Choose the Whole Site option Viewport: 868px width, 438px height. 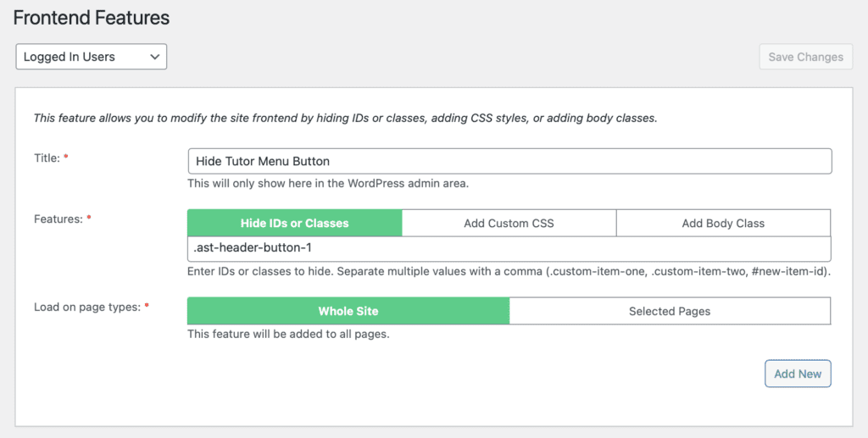point(348,311)
